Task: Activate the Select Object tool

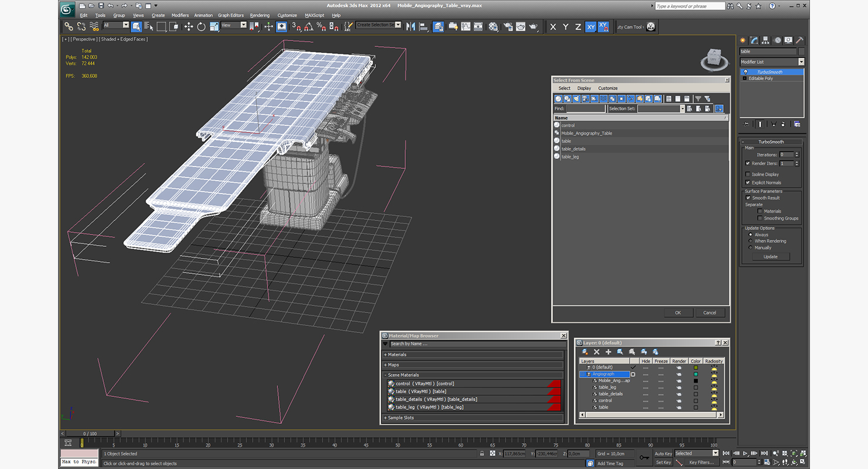Action: coord(137,26)
